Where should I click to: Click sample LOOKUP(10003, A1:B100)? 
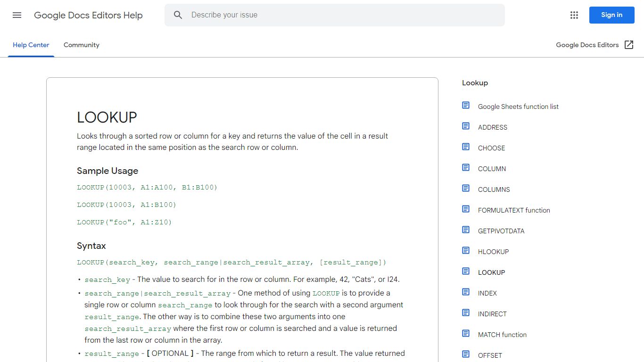click(126, 205)
